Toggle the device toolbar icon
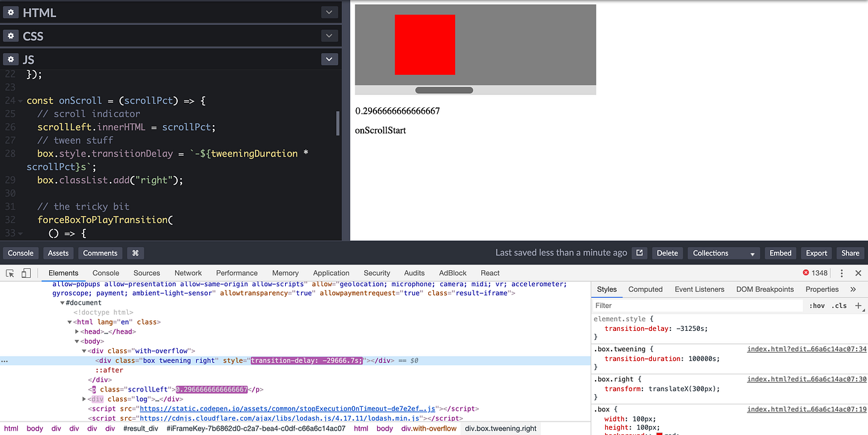Image resolution: width=868 pixels, height=435 pixels. [x=25, y=272]
